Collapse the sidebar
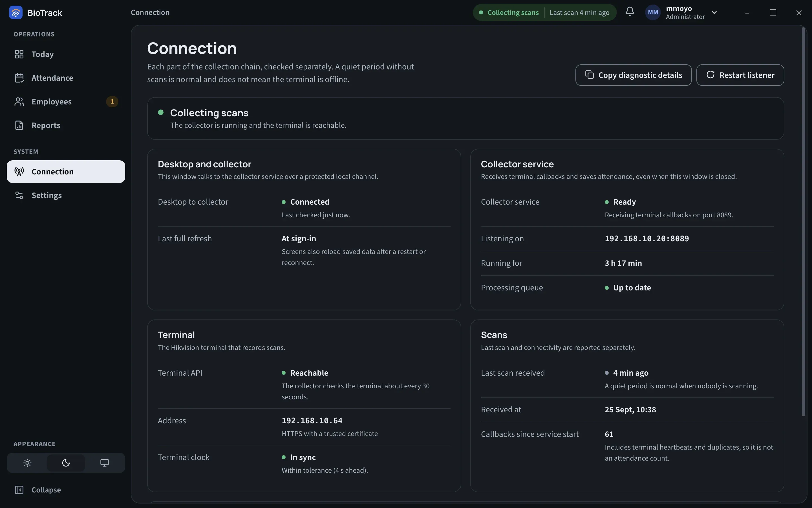 66,490
